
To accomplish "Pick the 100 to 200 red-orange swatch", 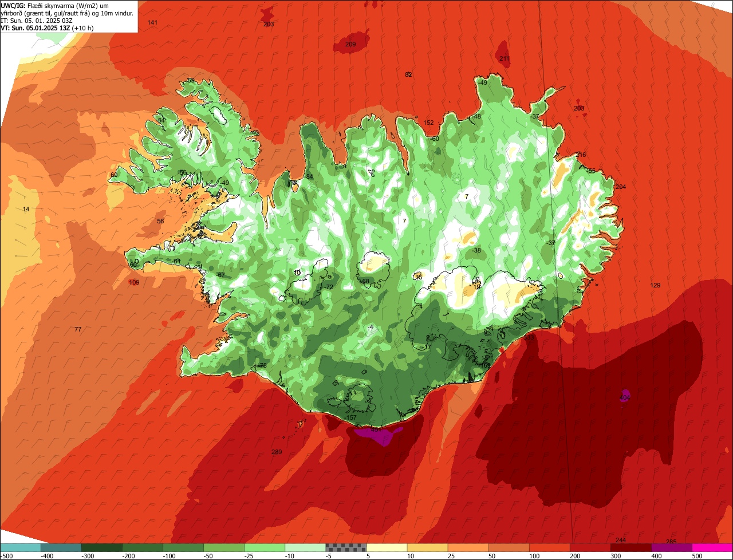I will click(x=550, y=547).
